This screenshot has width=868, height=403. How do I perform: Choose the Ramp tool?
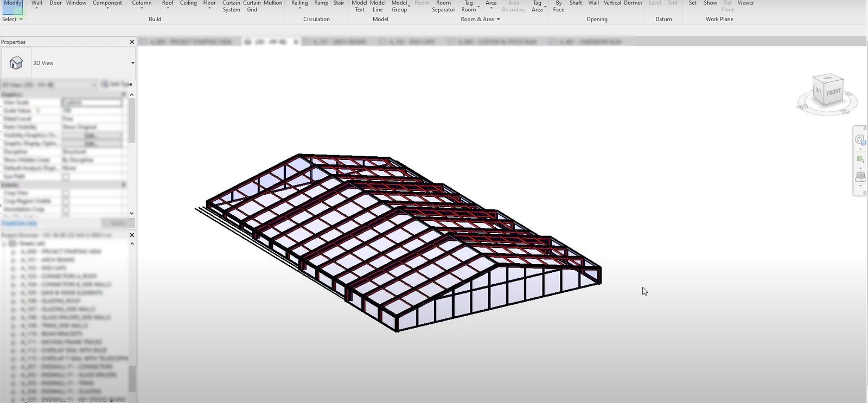coord(321,3)
